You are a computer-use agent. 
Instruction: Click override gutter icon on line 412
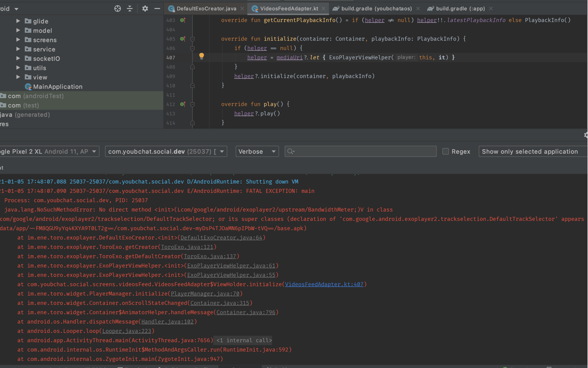183,104
